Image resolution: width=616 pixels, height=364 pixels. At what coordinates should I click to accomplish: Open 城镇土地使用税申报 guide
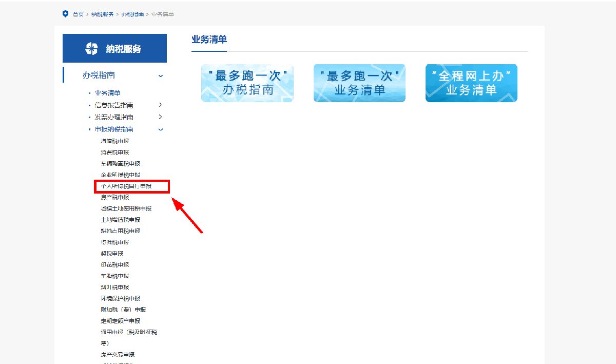[126, 208]
